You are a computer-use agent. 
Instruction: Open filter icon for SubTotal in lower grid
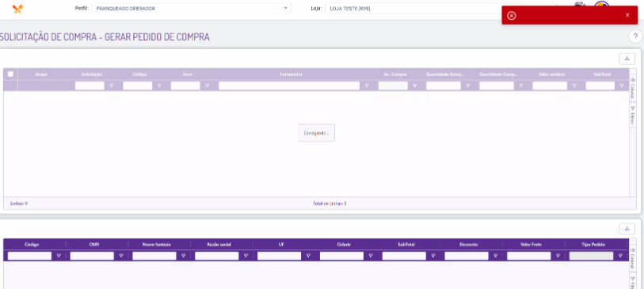(x=433, y=256)
